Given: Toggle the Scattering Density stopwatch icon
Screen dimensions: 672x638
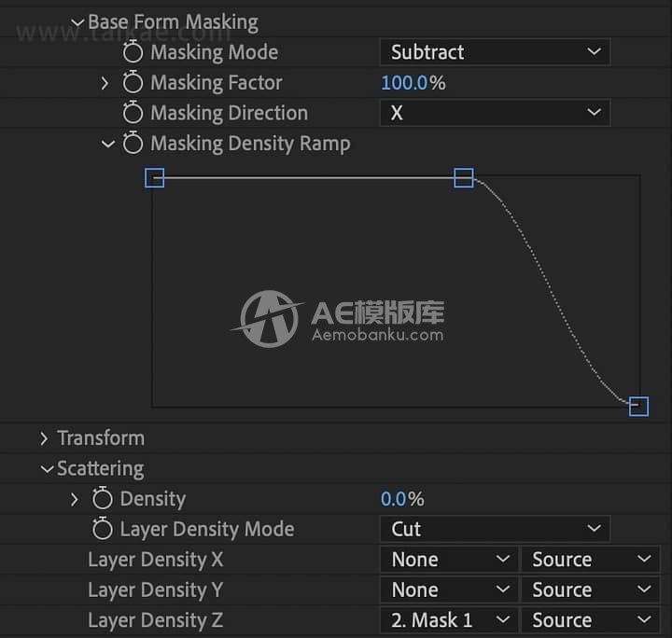Looking at the screenshot, I should (103, 499).
